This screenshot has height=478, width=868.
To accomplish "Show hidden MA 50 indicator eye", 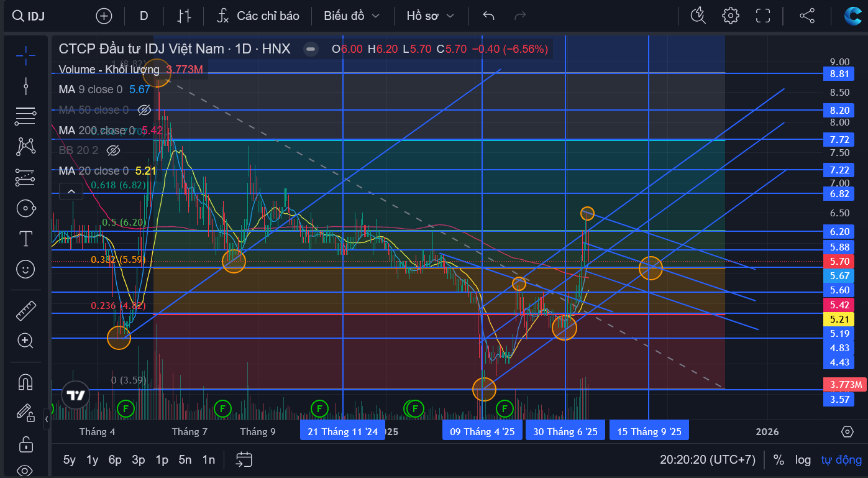I will (x=144, y=110).
